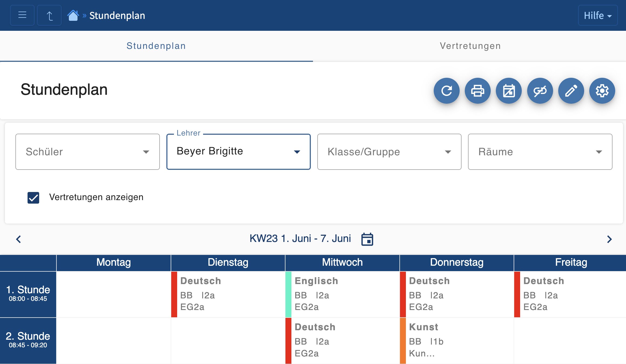Go to home via house icon

[73, 15]
